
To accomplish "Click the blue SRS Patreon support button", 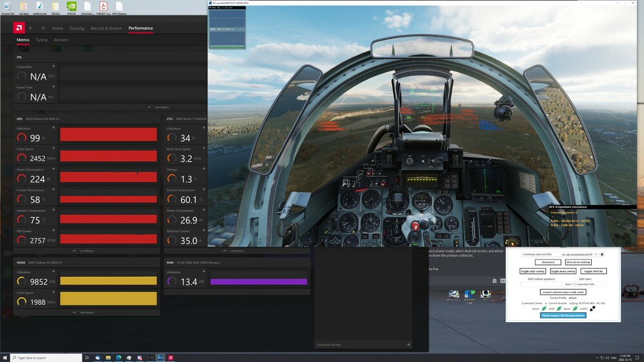I will [x=563, y=316].
